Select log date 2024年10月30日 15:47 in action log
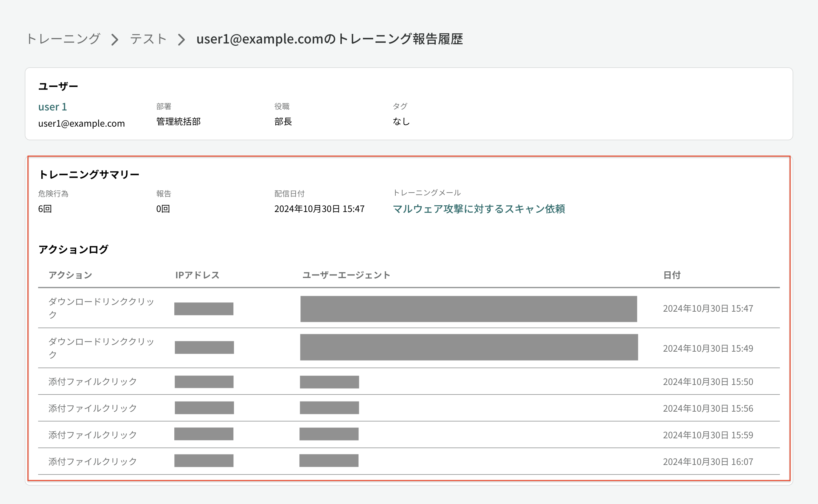 pos(708,308)
